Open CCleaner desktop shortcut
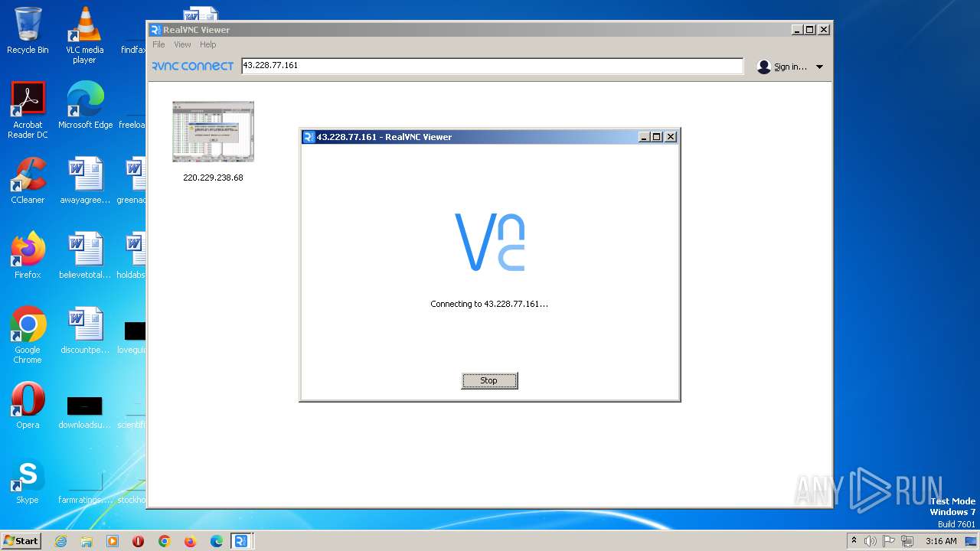The width and height of the screenshot is (980, 551). (28, 181)
